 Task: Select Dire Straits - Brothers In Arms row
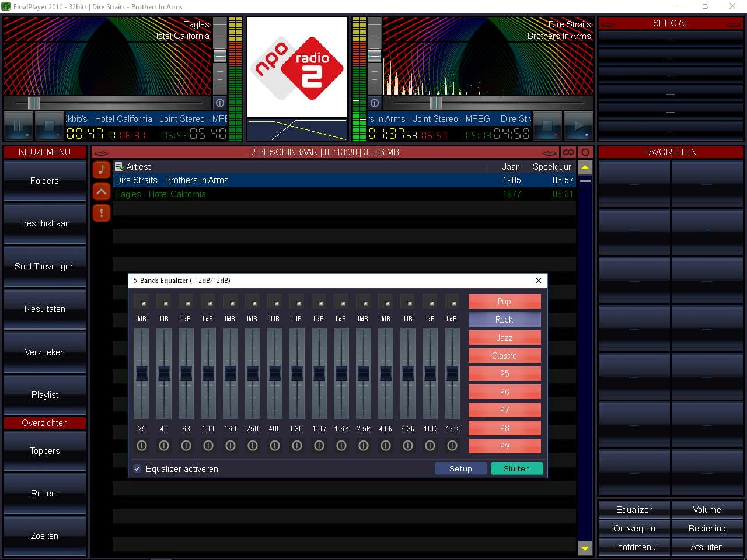[x=344, y=180]
